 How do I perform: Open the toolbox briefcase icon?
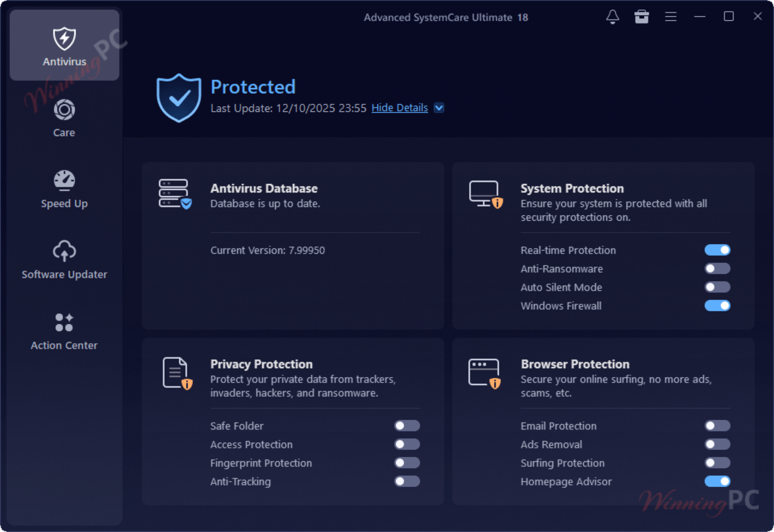click(x=641, y=17)
